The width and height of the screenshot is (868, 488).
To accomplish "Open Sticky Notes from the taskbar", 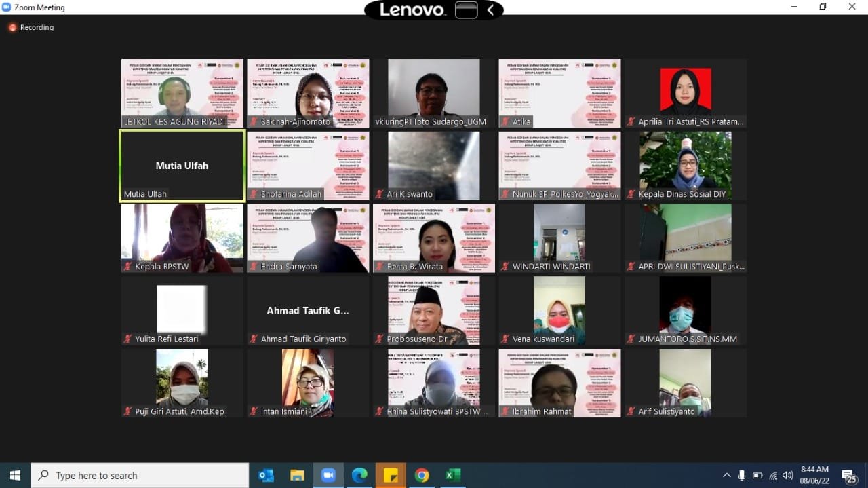I will point(391,476).
